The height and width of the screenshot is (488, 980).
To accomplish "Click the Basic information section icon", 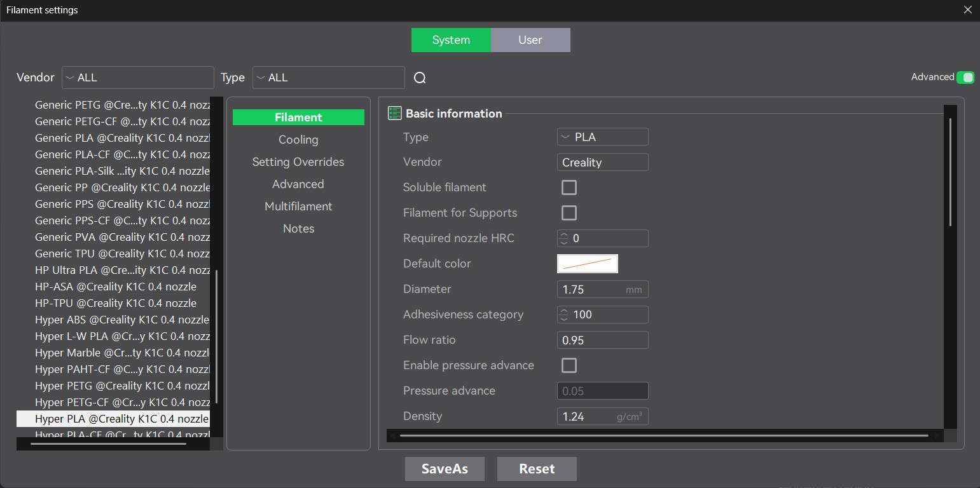I will coord(394,112).
